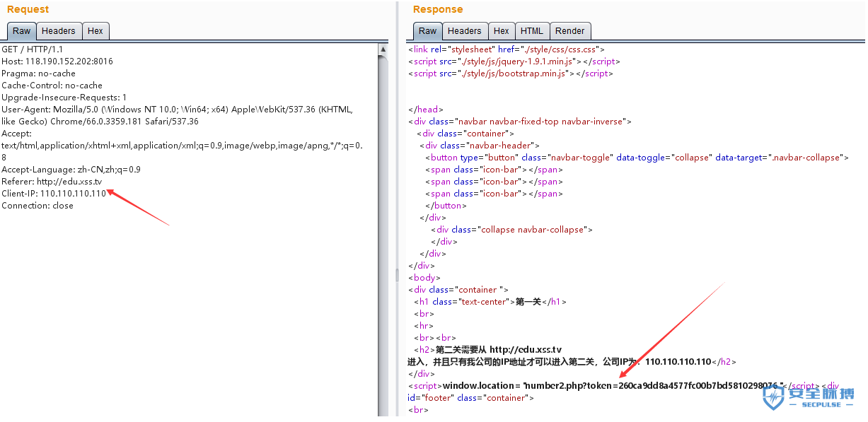868x422 pixels.
Task: Click the navbar-fixed-top navbar-inverse div line
Action: tap(520, 122)
